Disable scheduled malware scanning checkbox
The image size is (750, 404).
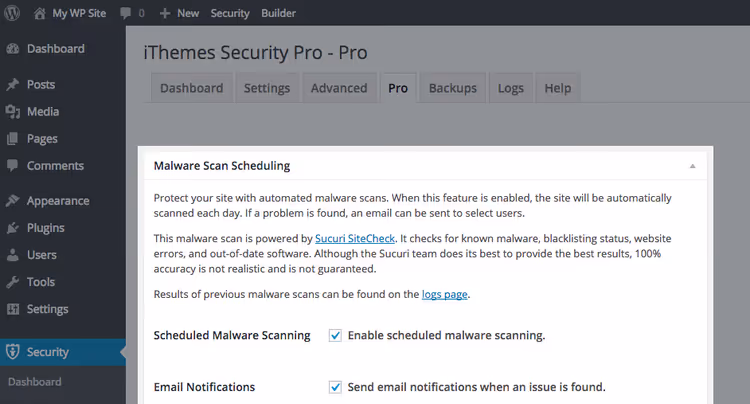(x=335, y=336)
